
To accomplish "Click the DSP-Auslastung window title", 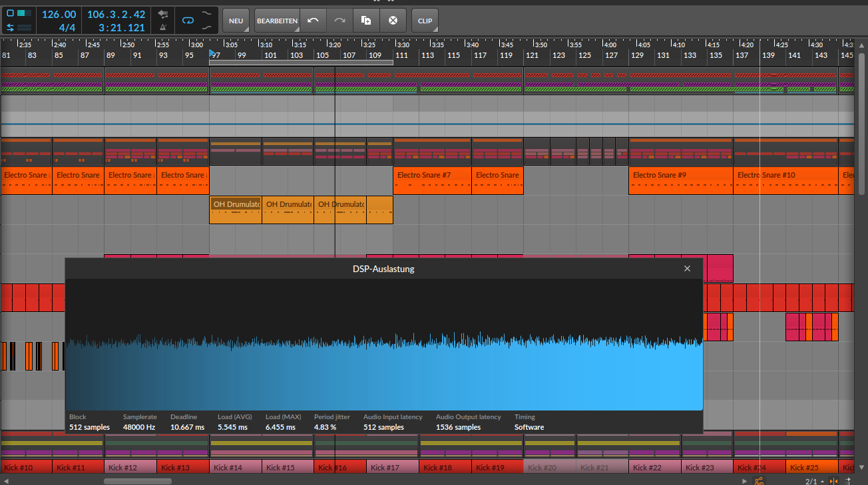I will [383, 269].
